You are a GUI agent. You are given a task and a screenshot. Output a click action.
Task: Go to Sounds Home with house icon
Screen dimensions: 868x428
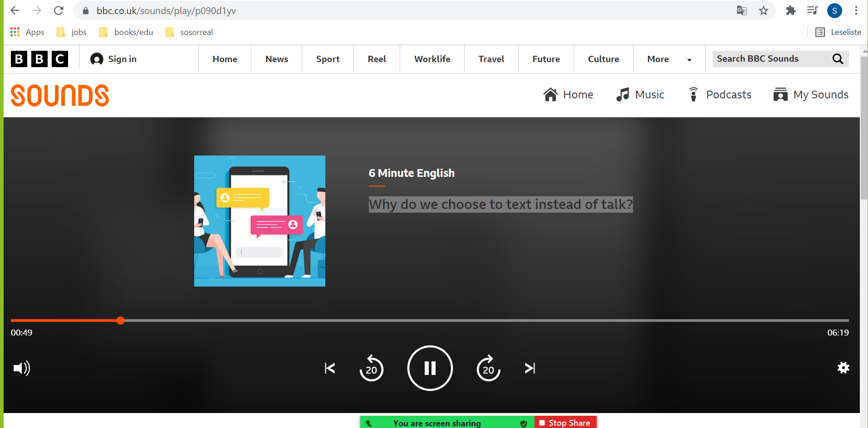[x=568, y=94]
